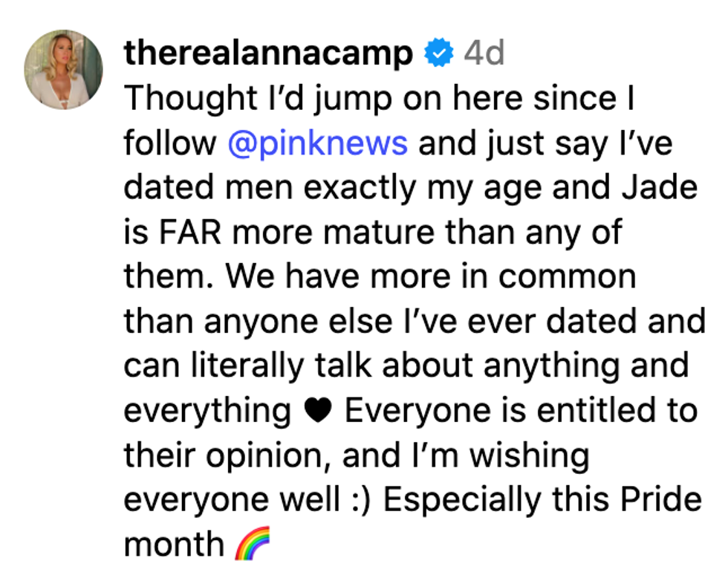The width and height of the screenshot is (728, 584).
Task: Click the rainbow emoji after "month"
Action: 253,546
